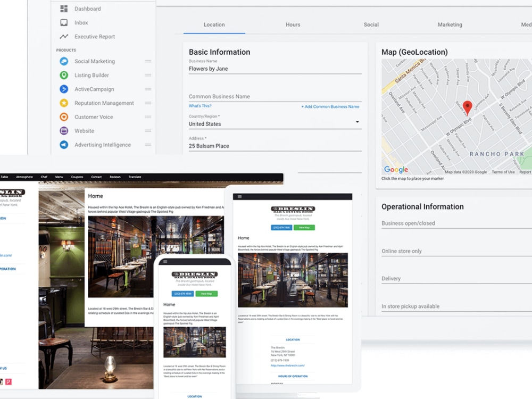Grab the Listing Builder row drag handle
532x399 pixels.
148,75
